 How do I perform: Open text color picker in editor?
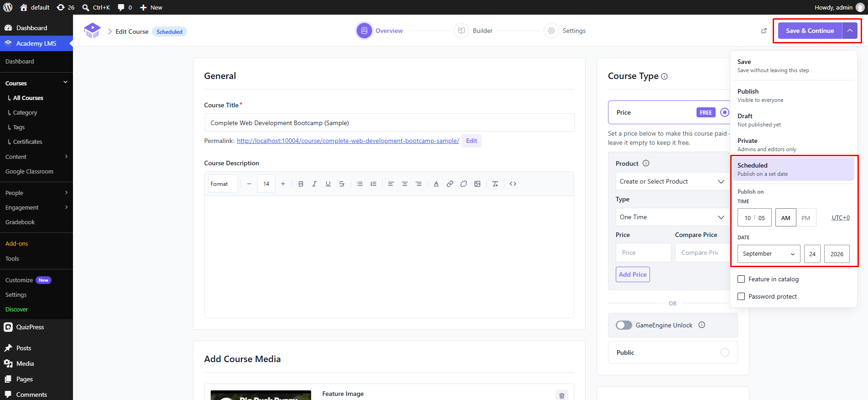pos(436,184)
